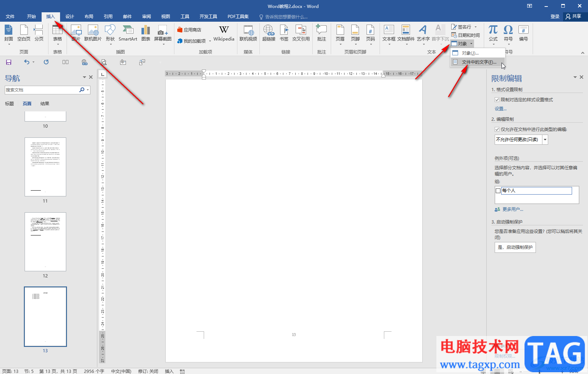Click the tab selector L button by ruler
588x374 pixels.
[x=103, y=74]
